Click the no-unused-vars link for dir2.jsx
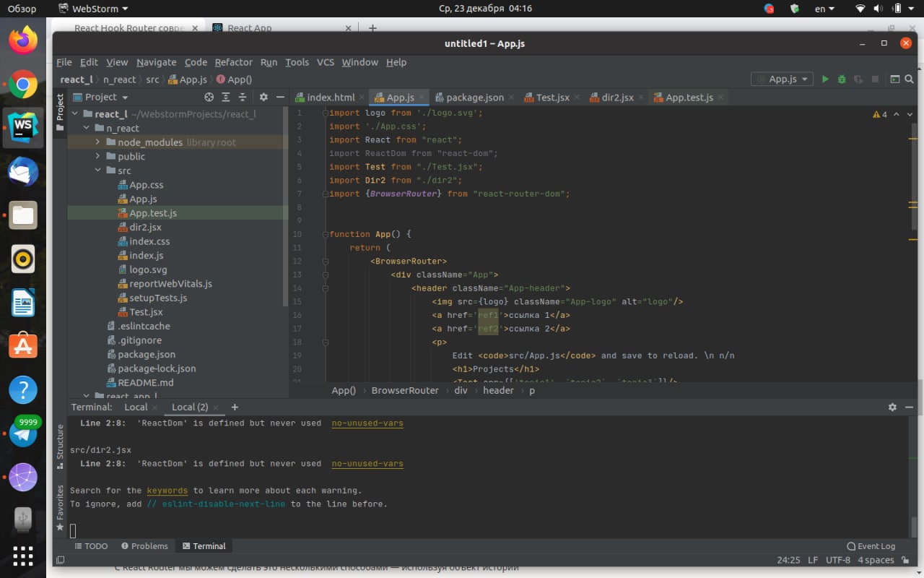The width and height of the screenshot is (924, 578). (x=367, y=464)
